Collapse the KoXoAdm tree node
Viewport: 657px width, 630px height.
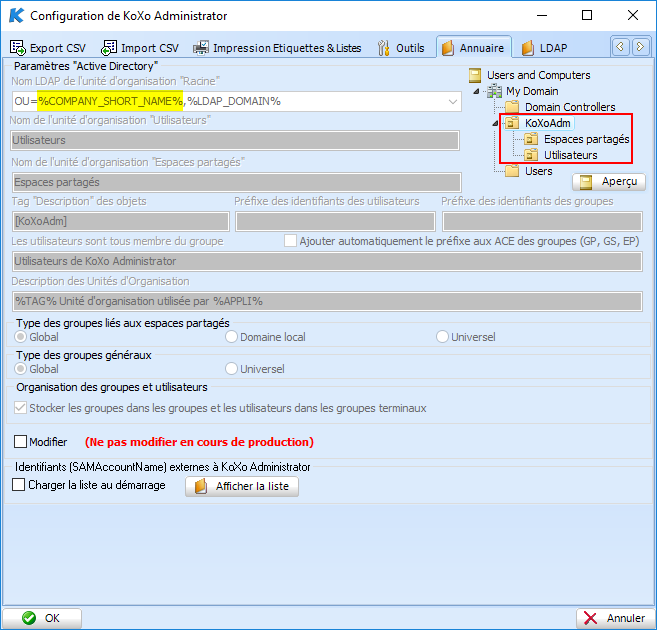(x=496, y=123)
